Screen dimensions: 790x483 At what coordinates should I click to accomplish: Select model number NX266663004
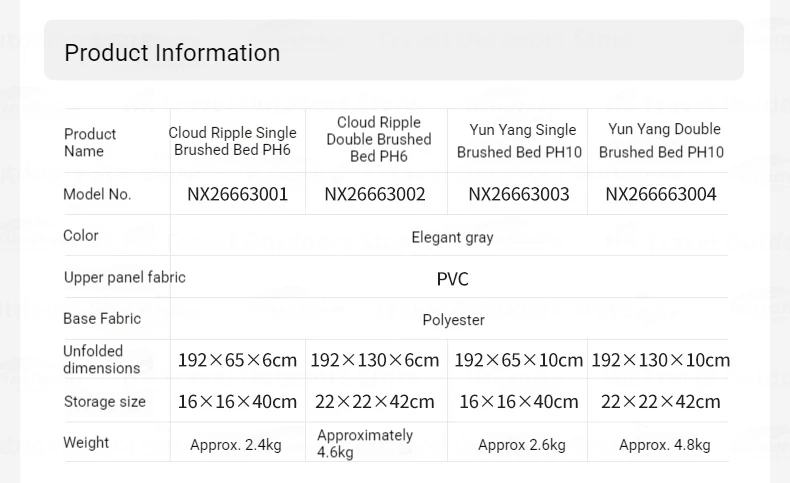pyautogui.click(x=661, y=194)
